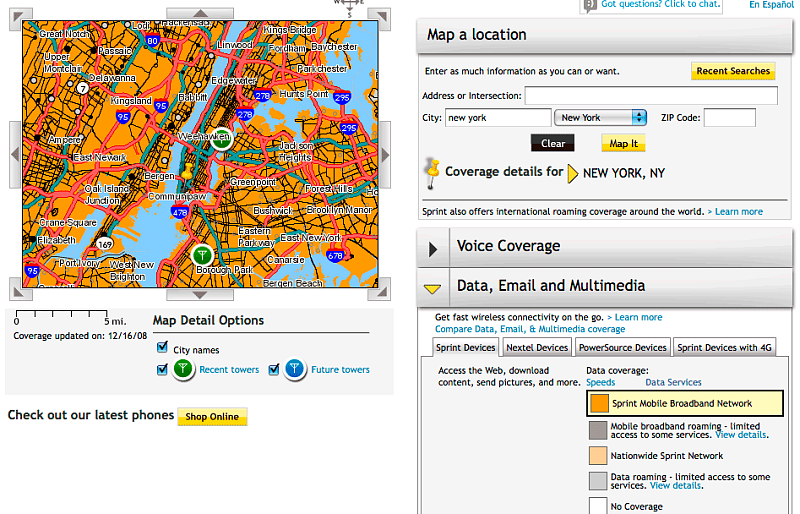Open Compare Data, Email, & Multimedia coverage link
This screenshot has width=800, height=514.
pos(530,329)
